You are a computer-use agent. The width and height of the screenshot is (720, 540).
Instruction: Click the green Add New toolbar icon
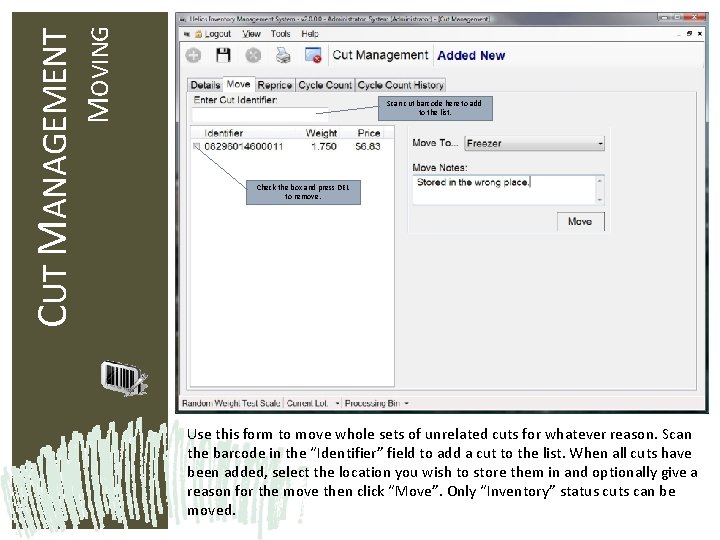click(193, 56)
